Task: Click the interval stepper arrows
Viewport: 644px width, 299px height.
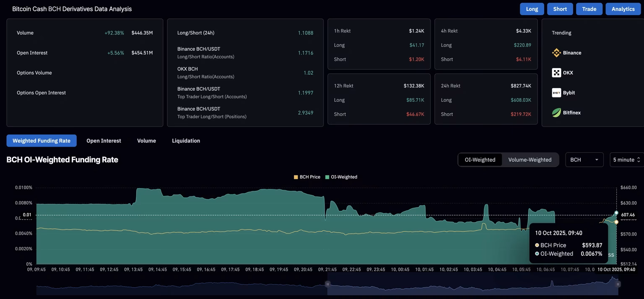Action: pos(638,159)
